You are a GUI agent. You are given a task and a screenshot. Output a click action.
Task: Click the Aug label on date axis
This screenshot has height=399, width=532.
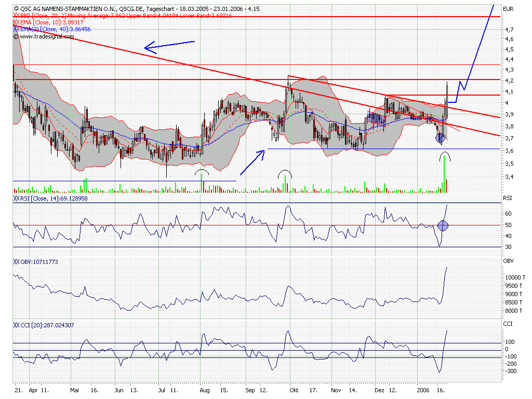pyautogui.click(x=205, y=391)
